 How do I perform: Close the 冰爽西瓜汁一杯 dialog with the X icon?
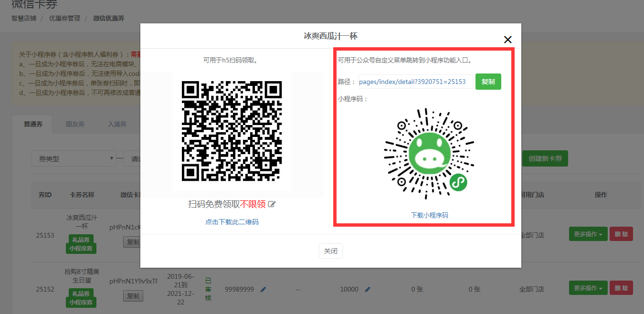point(507,40)
